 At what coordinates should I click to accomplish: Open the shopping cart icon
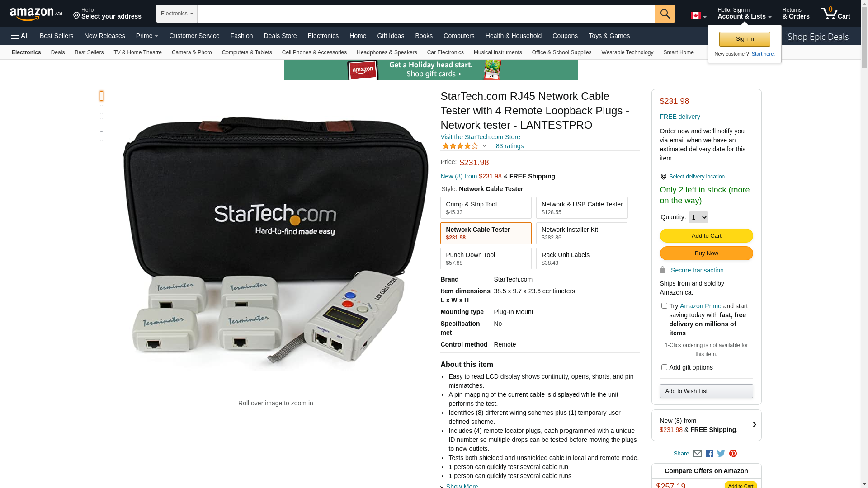click(835, 13)
